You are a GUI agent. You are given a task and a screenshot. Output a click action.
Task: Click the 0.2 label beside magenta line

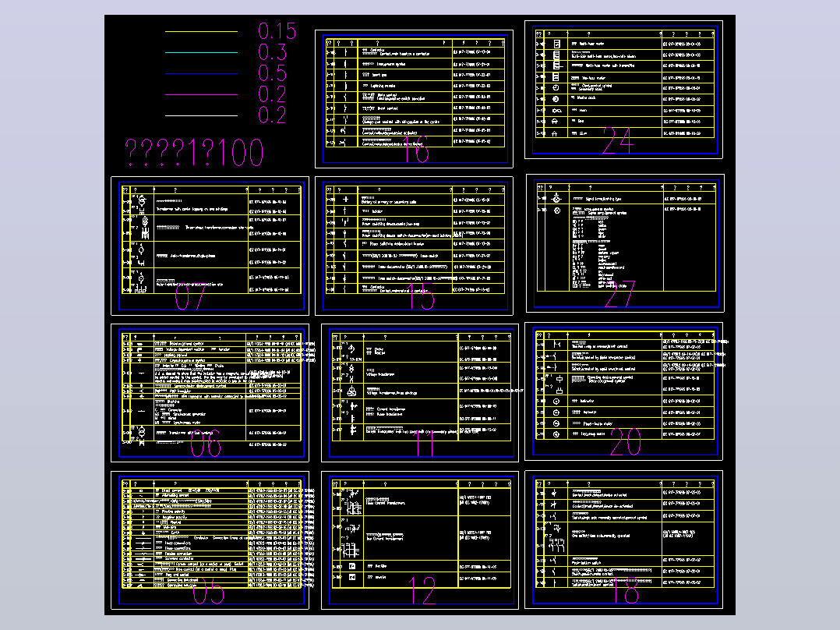pos(272,94)
